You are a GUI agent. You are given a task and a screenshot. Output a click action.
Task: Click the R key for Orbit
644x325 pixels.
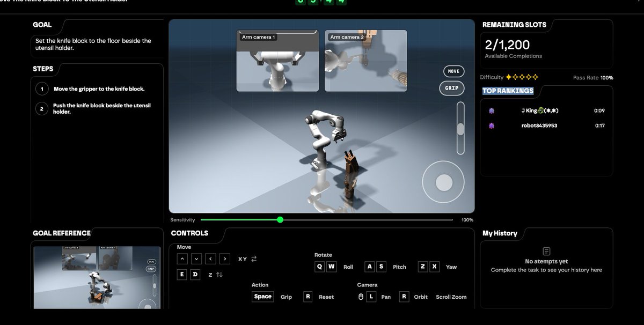tap(404, 297)
